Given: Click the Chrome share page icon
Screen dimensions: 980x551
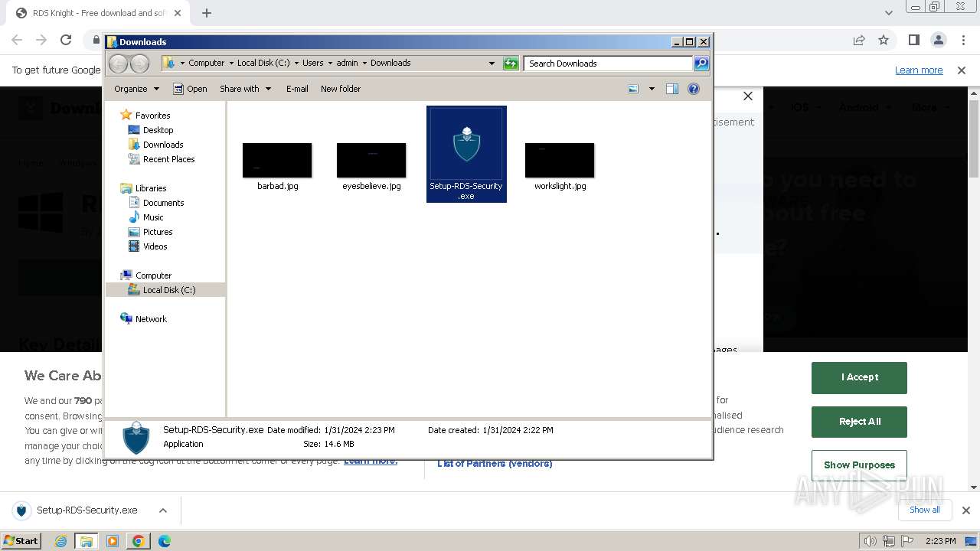Looking at the screenshot, I should (x=859, y=40).
